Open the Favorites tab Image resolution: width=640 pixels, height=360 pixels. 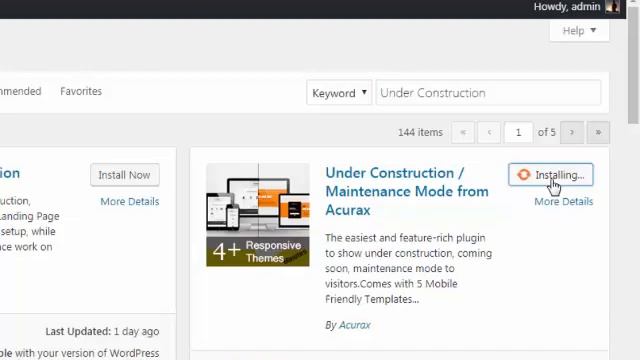coord(81,91)
